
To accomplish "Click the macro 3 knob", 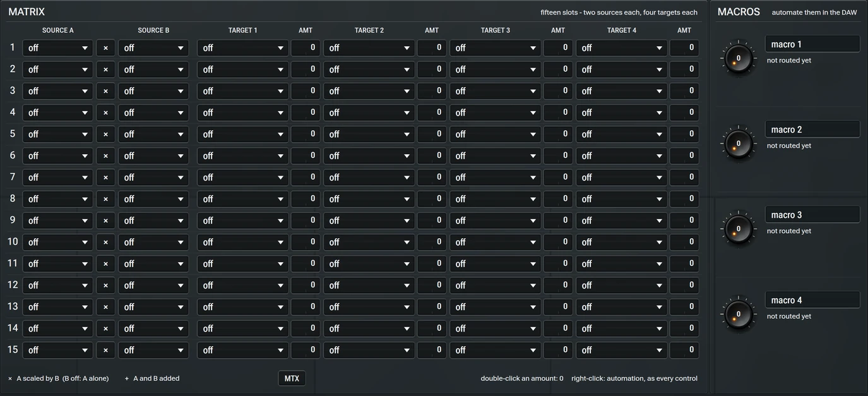I will [738, 229].
